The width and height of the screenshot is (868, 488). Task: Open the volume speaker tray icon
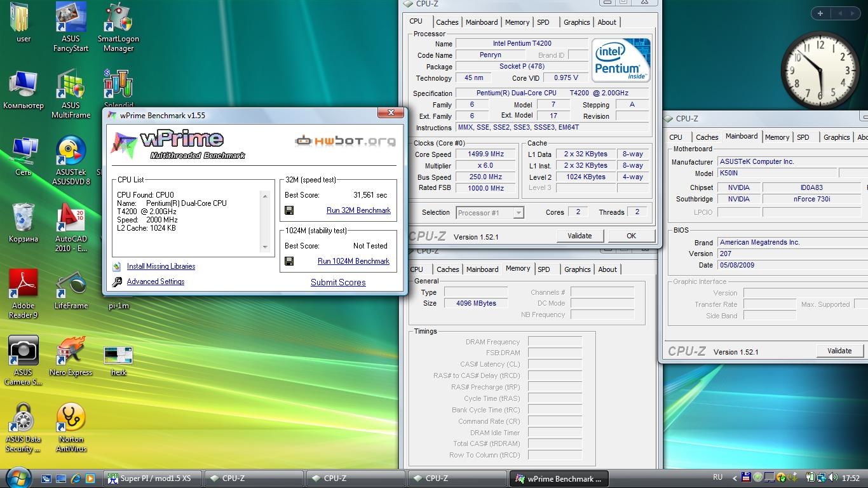point(834,478)
